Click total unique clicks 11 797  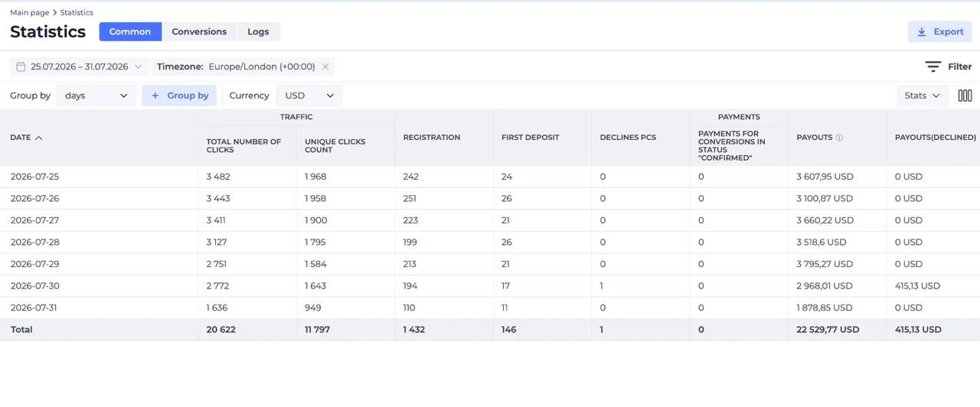(317, 330)
